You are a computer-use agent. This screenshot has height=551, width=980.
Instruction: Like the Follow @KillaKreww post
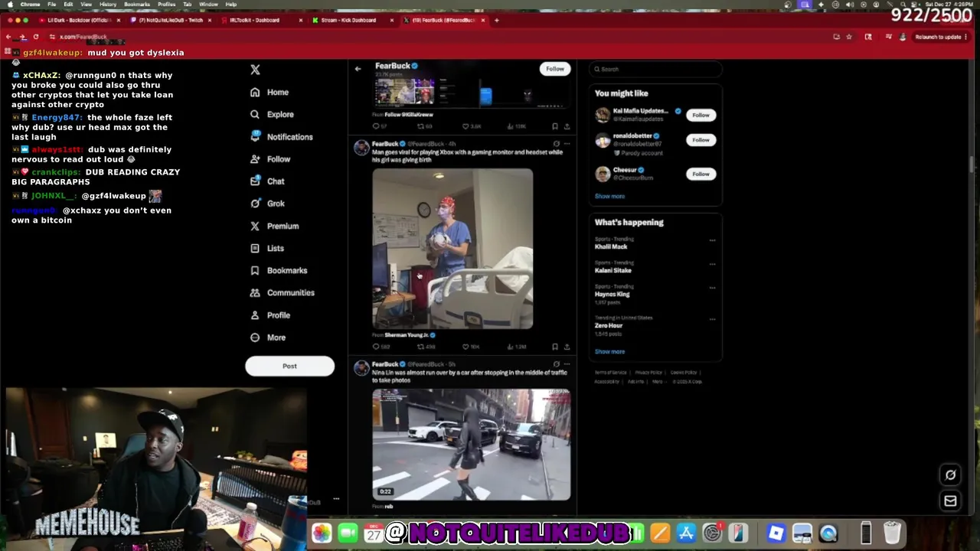point(472,126)
